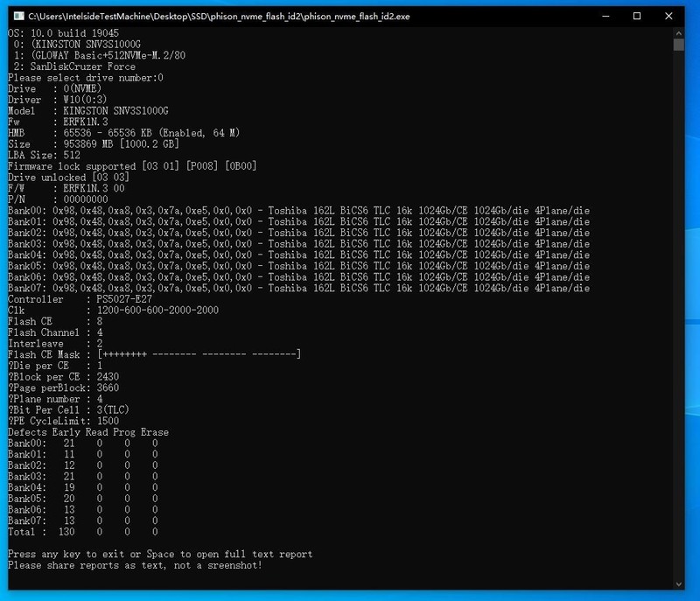
Task: Click the Bank03 flash ID line
Action: tap(298, 243)
